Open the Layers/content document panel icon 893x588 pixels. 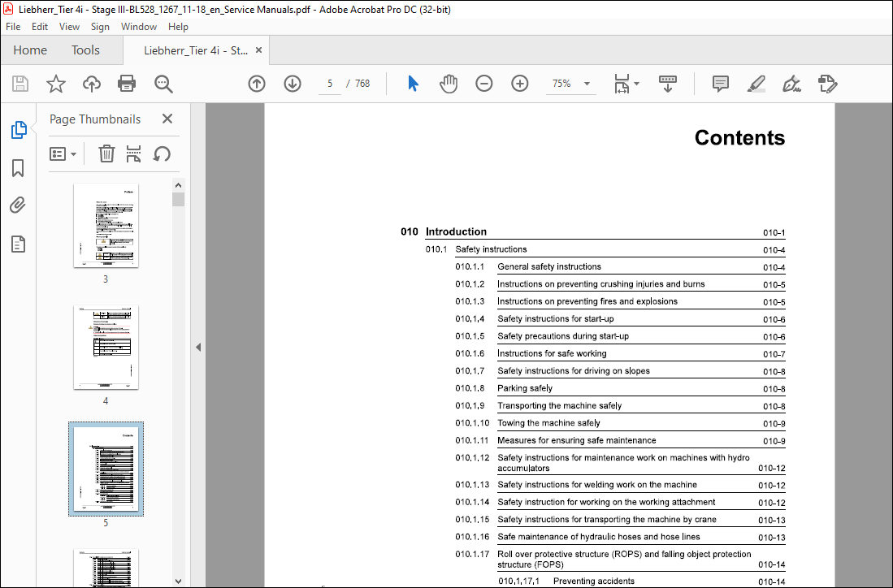18,244
